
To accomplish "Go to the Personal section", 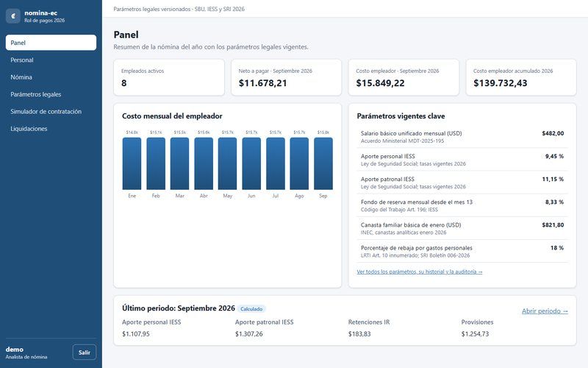I will tap(51, 60).
